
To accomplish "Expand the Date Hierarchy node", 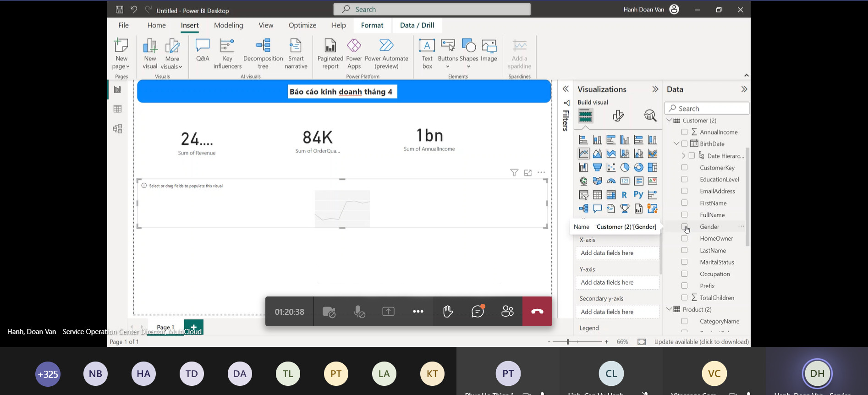I will [x=683, y=156].
